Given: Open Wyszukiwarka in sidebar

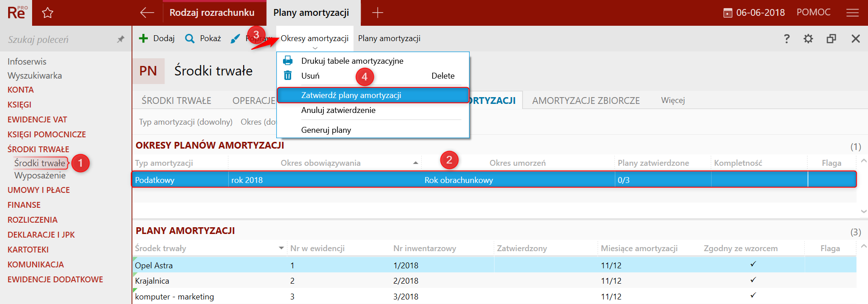Looking at the screenshot, I should click(x=34, y=75).
